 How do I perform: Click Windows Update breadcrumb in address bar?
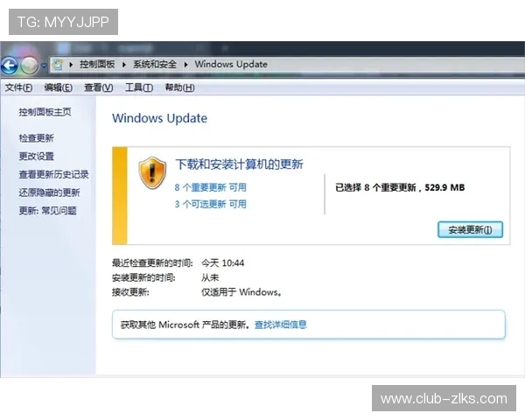coord(231,64)
